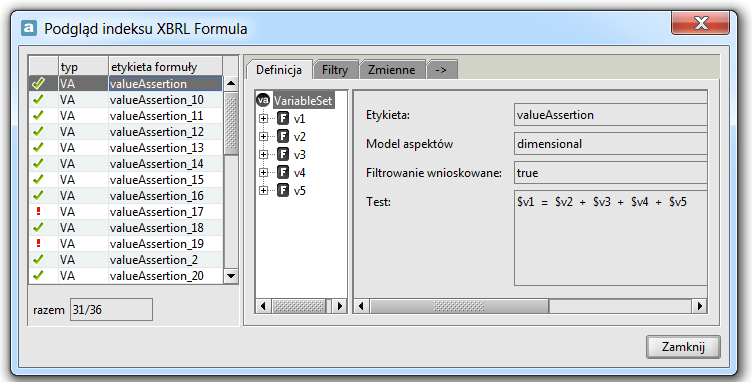
Task: Click the formula list down scroll arrow
Action: point(231,276)
